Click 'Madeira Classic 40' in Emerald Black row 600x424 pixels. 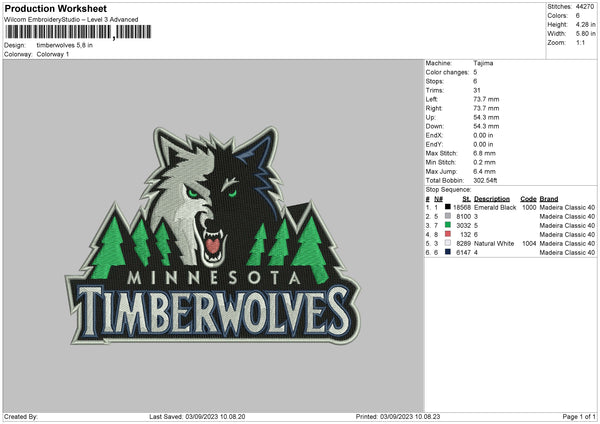567,207
